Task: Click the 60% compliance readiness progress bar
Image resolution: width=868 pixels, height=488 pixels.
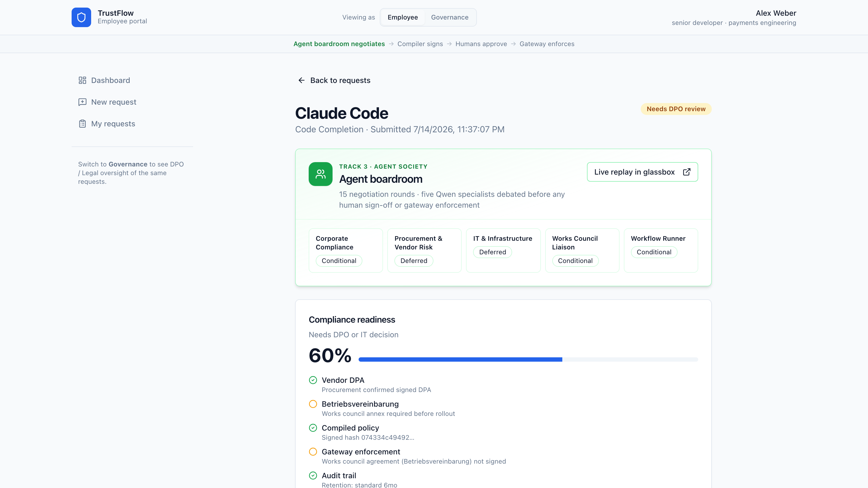Action: point(528,359)
